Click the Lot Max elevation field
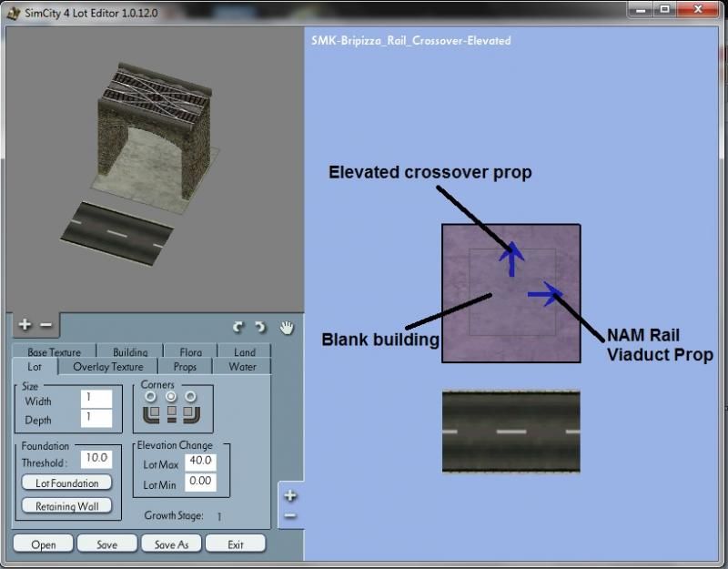The image size is (728, 569). coord(200,462)
